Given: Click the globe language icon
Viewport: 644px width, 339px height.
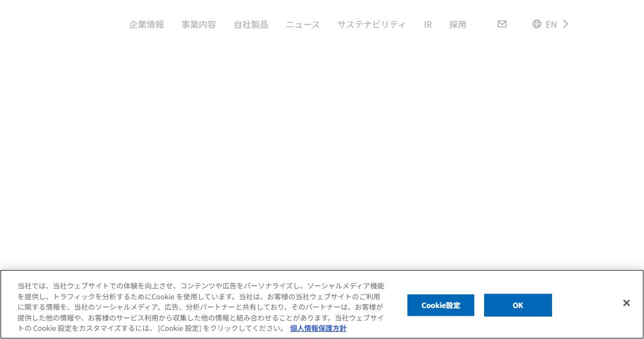Looking at the screenshot, I should (537, 24).
